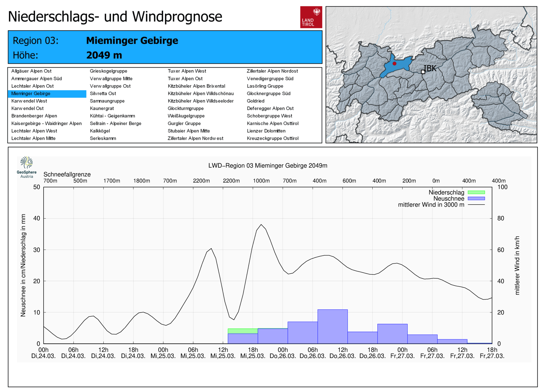
Task: Open region Karwendel West
Action: 29,101
